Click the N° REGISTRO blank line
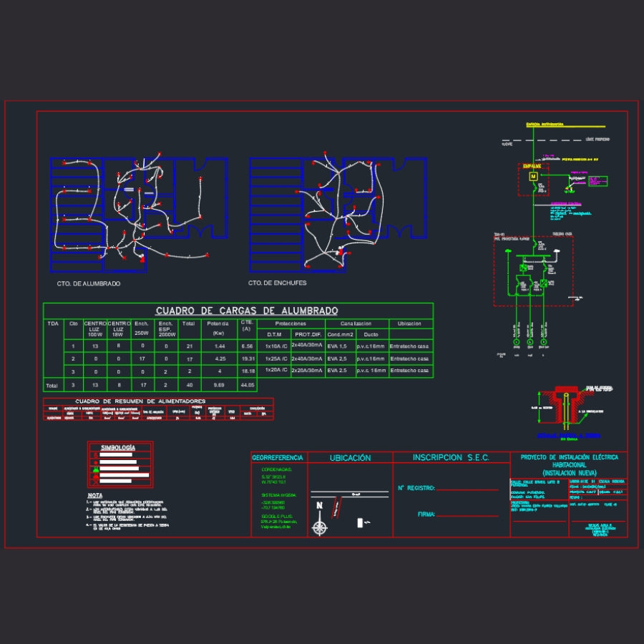The height and width of the screenshot is (644, 644). [467, 490]
